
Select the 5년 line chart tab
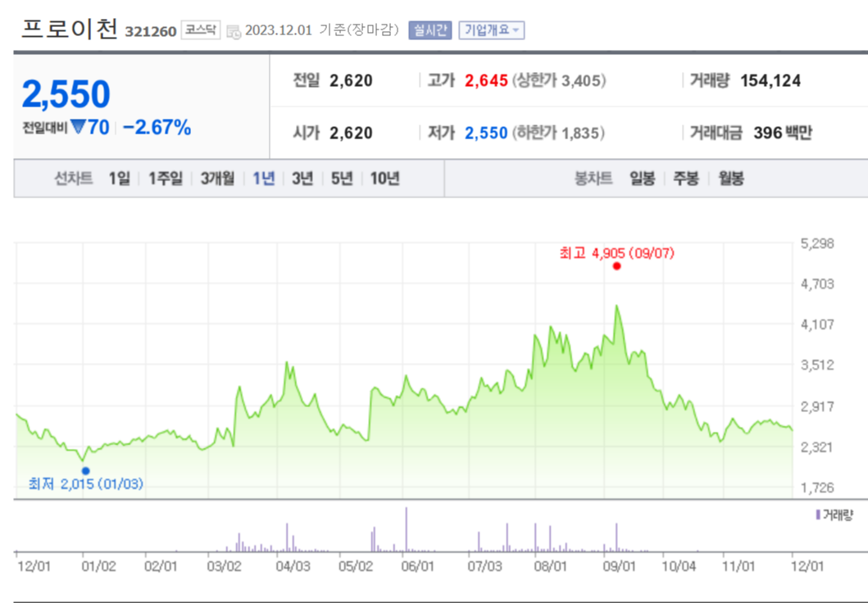(x=342, y=178)
